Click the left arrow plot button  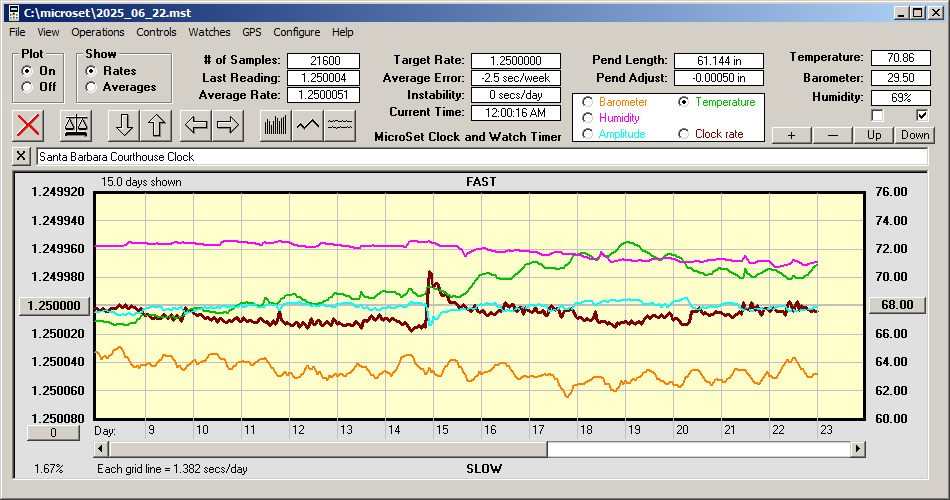click(196, 125)
